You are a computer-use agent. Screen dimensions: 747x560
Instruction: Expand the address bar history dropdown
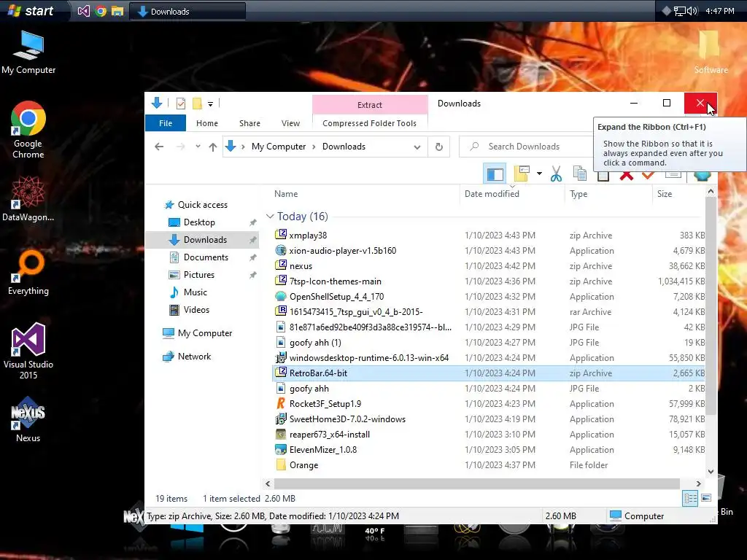coord(417,147)
